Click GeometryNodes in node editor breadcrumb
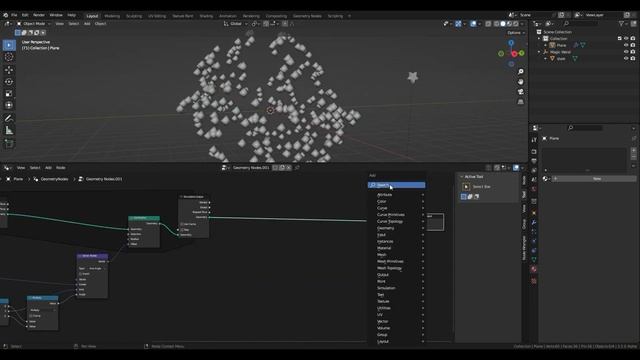 coord(54,179)
